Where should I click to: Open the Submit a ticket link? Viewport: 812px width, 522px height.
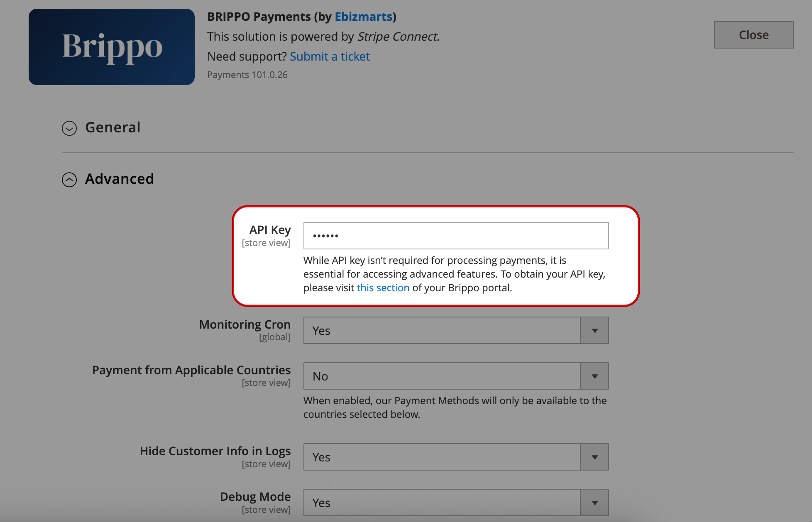click(330, 56)
